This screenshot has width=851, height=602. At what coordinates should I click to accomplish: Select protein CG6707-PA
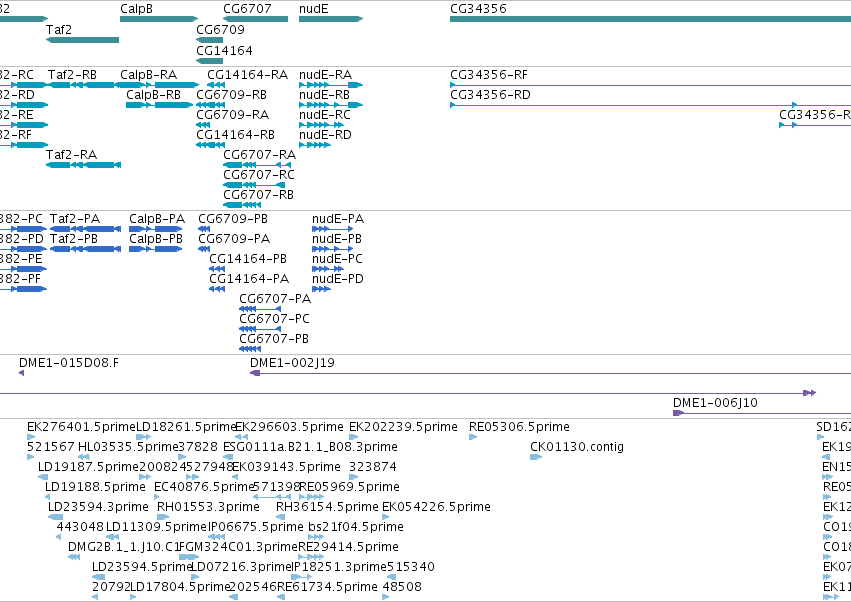tap(275, 299)
